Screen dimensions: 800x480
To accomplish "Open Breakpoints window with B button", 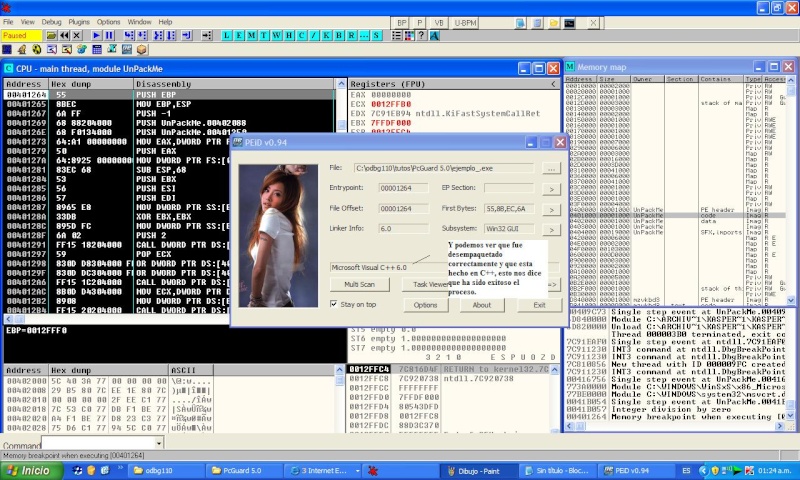I will 339,35.
